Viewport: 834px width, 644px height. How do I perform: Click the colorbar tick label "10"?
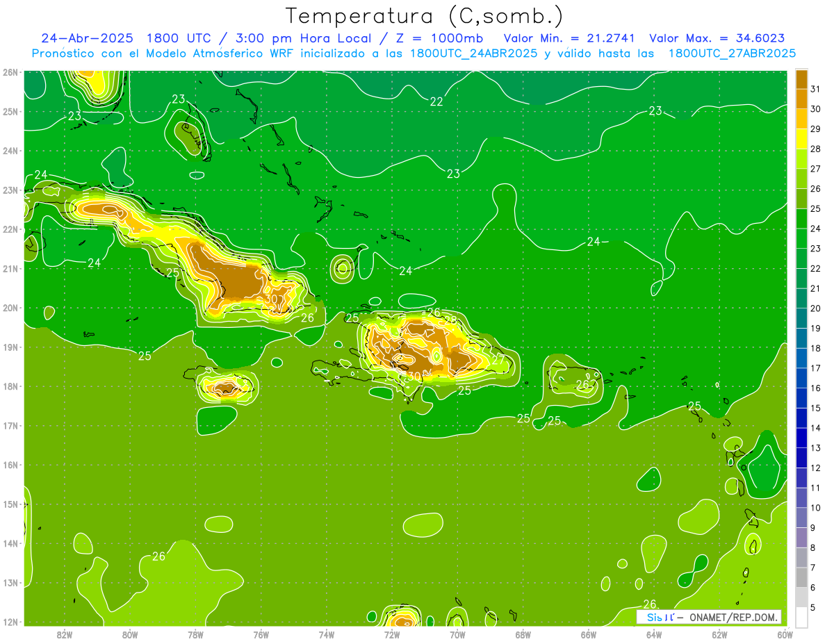[x=816, y=507]
